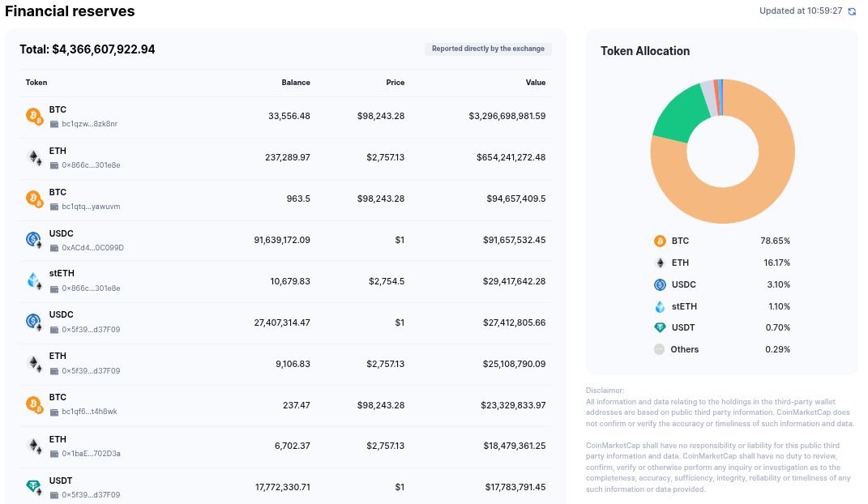
Task: Click the 'Reported directly by the exchange' badge
Action: (x=488, y=49)
